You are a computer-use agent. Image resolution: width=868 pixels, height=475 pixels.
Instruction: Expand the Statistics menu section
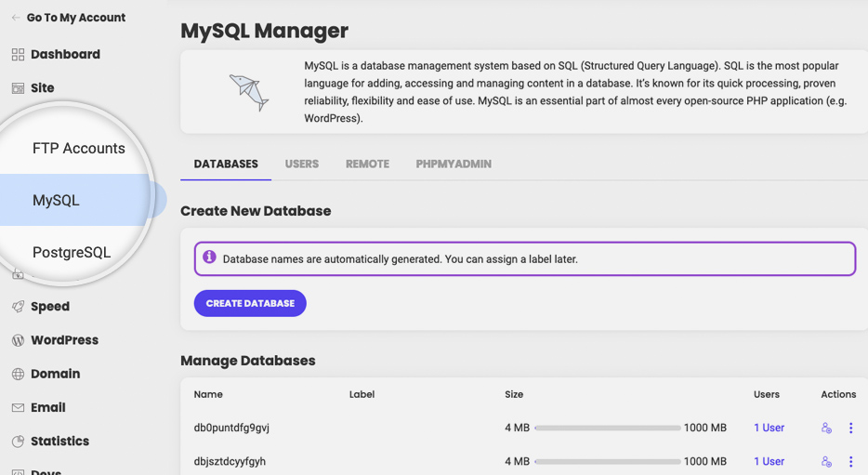[x=59, y=442]
